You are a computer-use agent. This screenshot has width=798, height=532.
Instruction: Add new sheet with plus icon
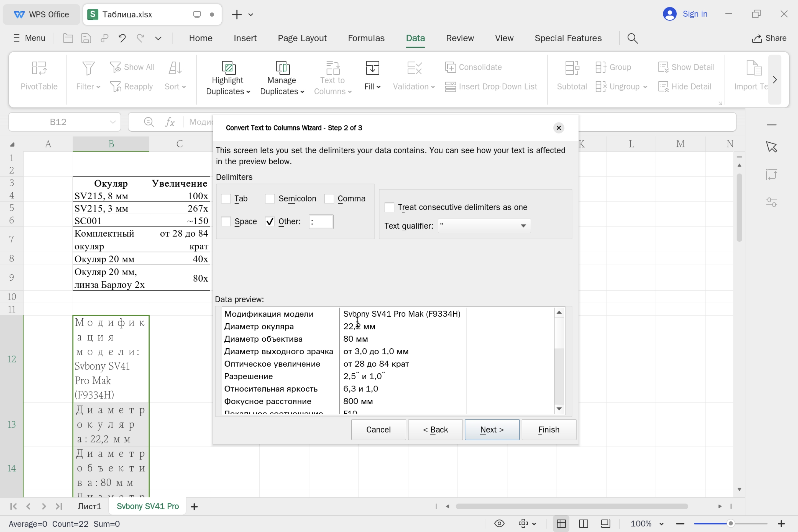tap(195, 507)
